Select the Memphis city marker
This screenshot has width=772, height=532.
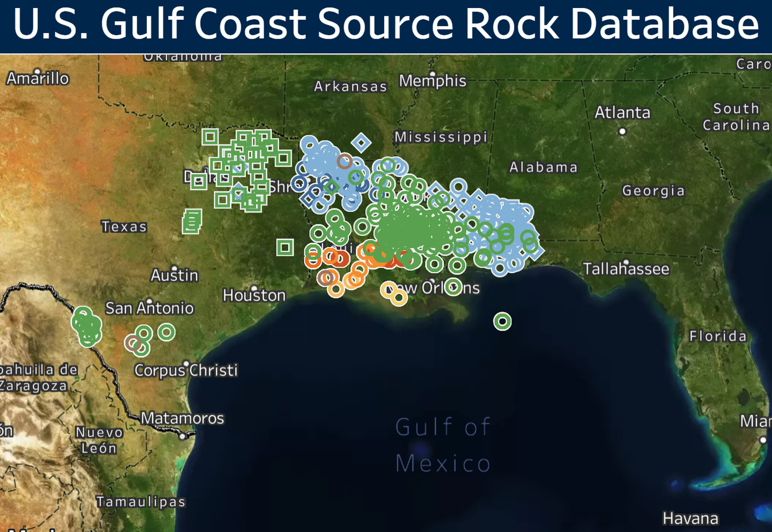pyautogui.click(x=433, y=74)
